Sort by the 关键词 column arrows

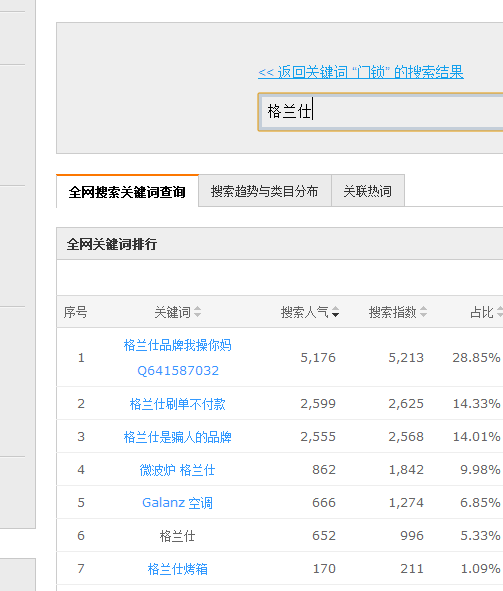[197, 312]
